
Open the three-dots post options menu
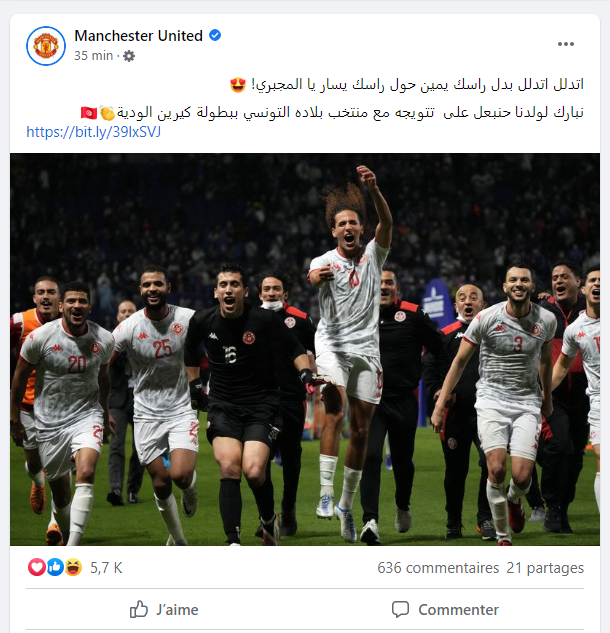coord(566,44)
